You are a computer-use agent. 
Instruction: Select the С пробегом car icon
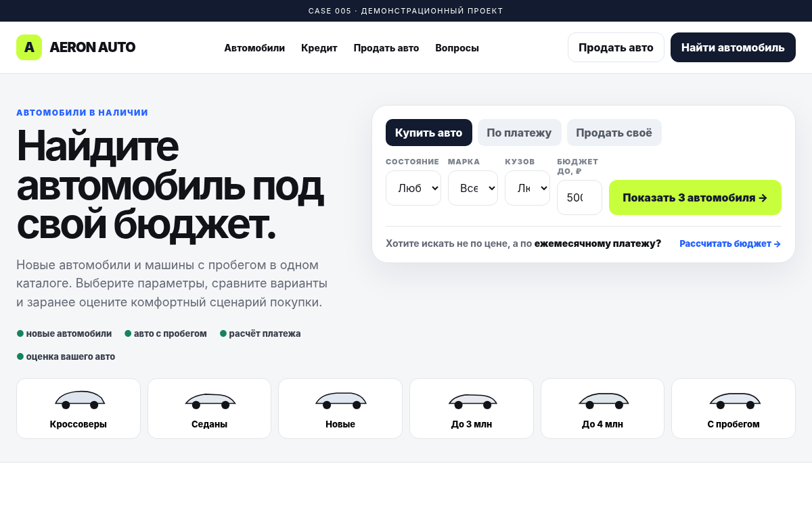[x=734, y=400]
